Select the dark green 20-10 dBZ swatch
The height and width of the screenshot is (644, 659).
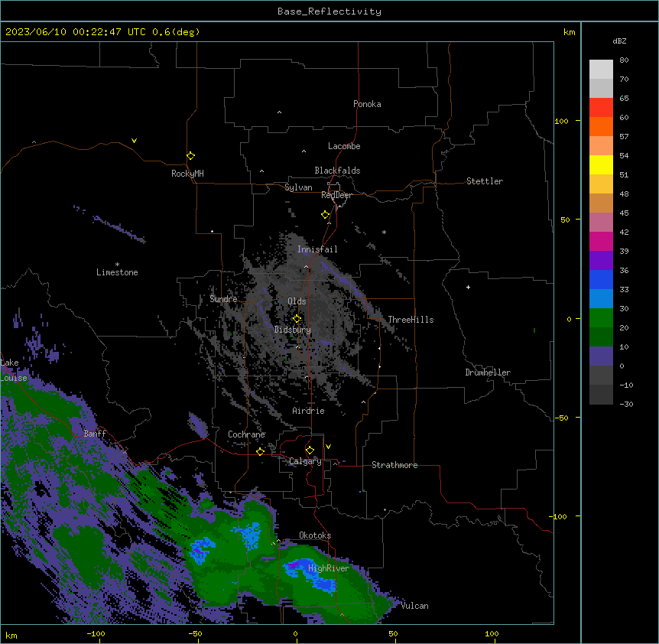[x=601, y=337]
